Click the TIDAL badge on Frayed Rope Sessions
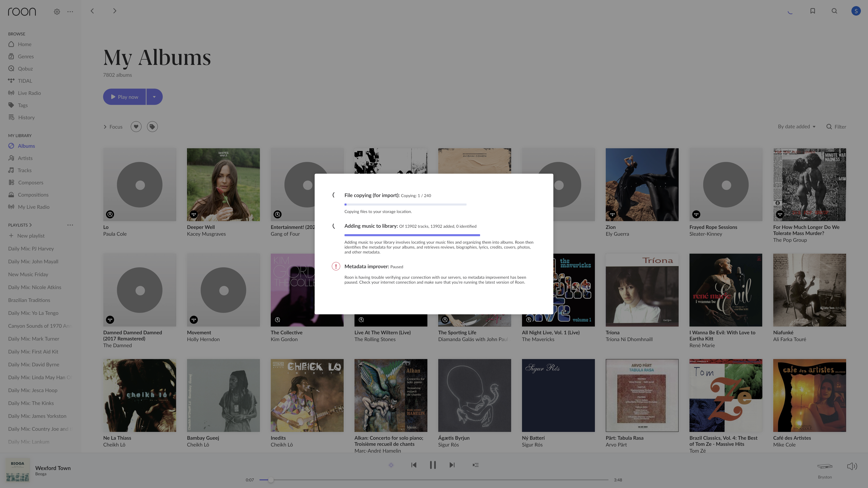Screen dimensions: 868x488 696,214
